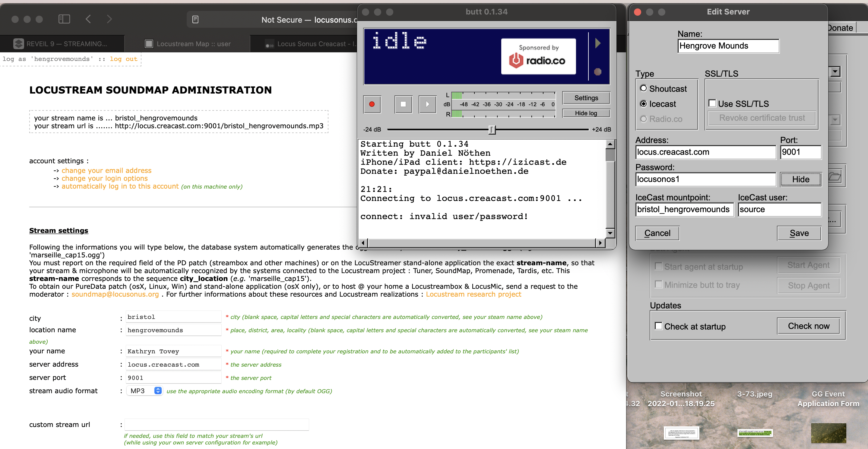Toggle the Safari sidebar icon
Viewport: 868px width, 449px height.
tap(64, 19)
